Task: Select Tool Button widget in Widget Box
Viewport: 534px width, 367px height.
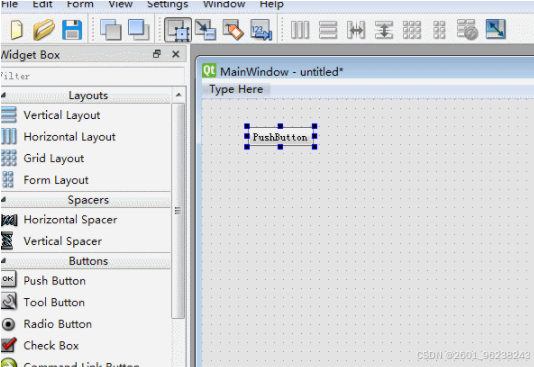Action: (85, 302)
